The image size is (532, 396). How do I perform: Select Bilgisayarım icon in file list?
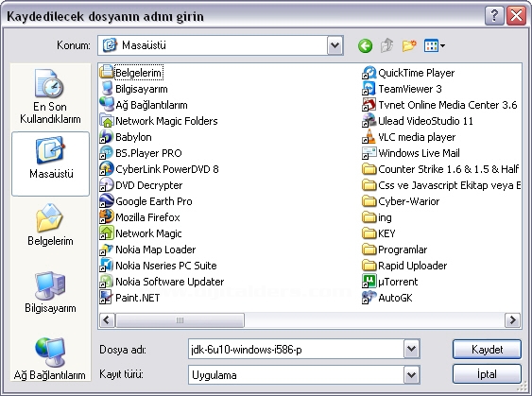click(107, 89)
